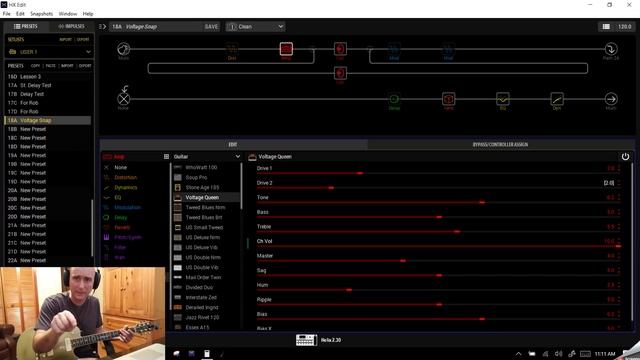Screen dimensions: 640x360
Task: Open the Guitar amp subcategory dropdown
Action: pos(207,157)
